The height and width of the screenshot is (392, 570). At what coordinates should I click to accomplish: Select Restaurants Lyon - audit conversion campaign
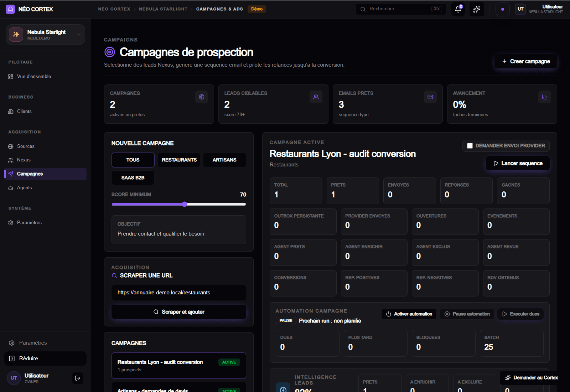coord(179,366)
